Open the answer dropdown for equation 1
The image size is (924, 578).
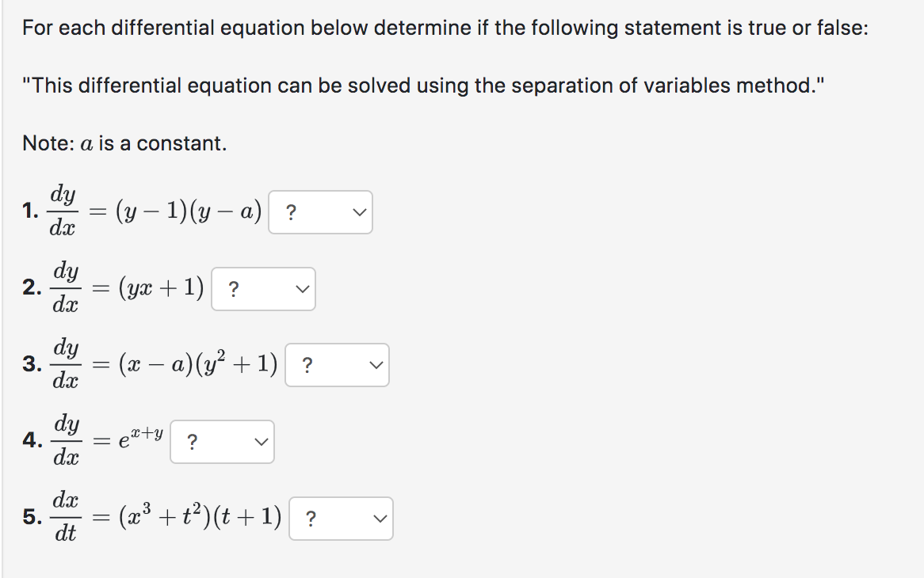(320, 212)
